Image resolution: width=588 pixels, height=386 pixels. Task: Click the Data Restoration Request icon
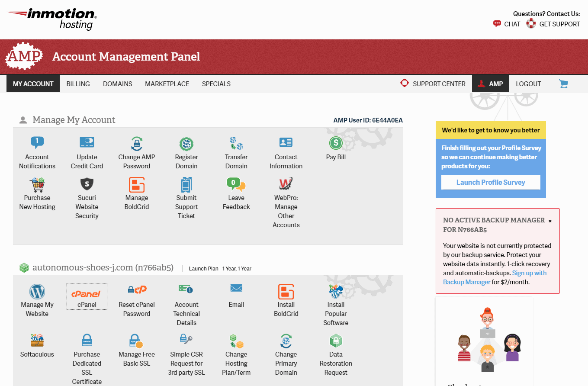tap(336, 351)
